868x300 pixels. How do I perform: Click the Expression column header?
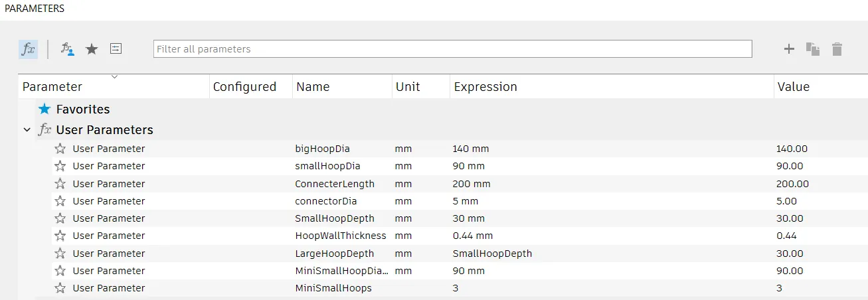(x=485, y=87)
